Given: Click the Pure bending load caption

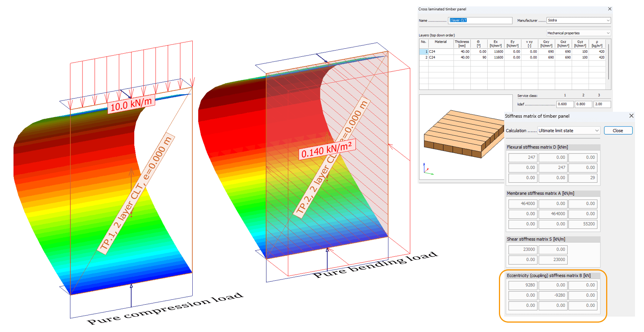Looking at the screenshot, I should tap(375, 265).
